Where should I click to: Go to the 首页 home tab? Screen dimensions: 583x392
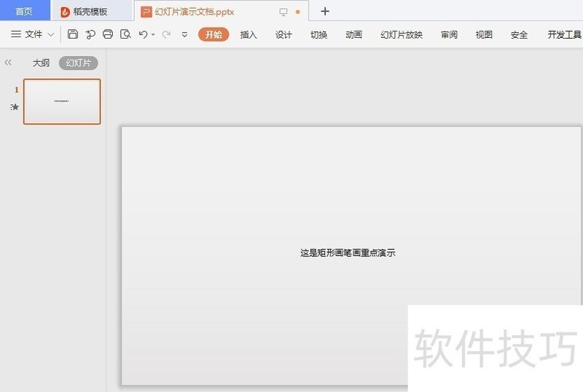click(x=24, y=12)
